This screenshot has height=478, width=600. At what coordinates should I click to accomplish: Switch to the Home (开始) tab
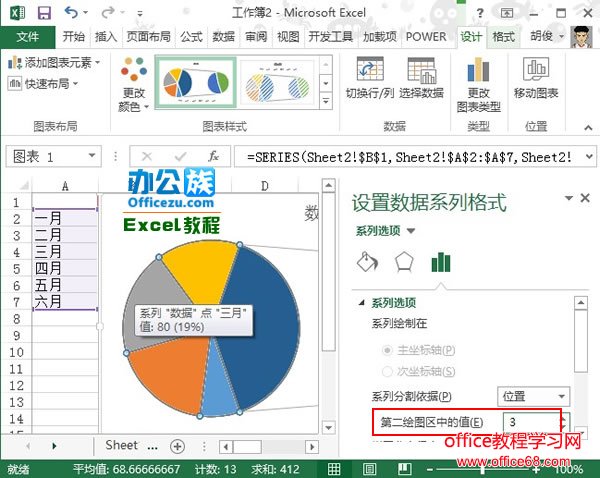(73, 37)
